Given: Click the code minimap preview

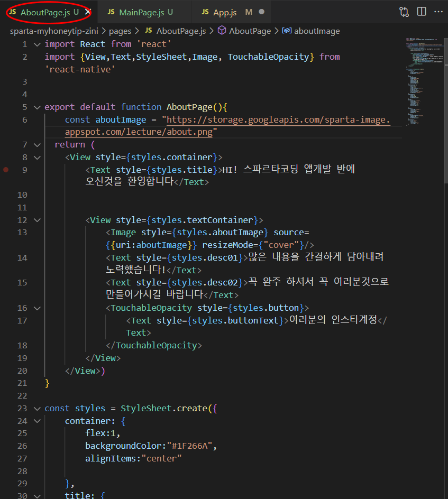Looking at the screenshot, I should pos(424,81).
